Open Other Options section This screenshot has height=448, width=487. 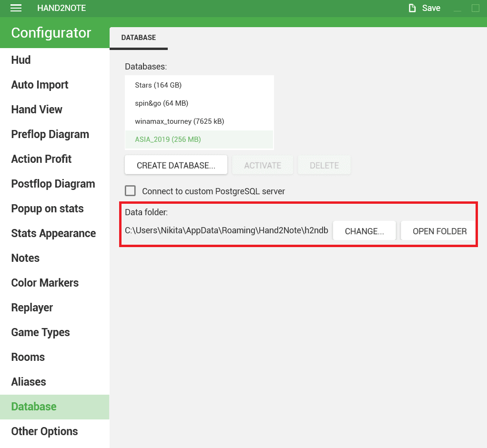click(x=55, y=431)
